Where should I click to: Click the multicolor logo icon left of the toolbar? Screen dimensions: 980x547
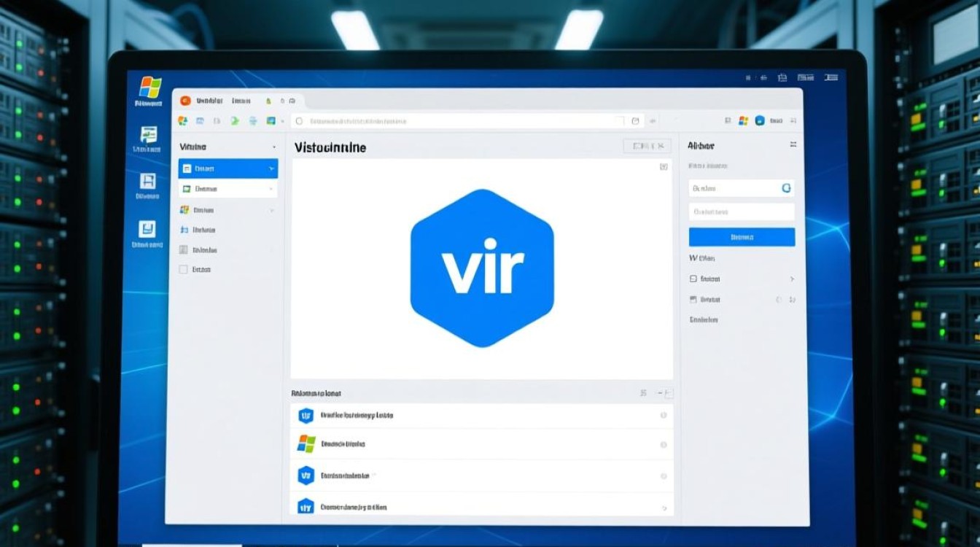tap(182, 121)
